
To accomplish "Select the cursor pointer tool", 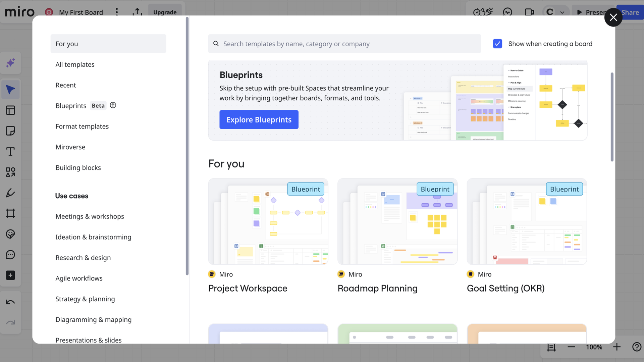I will pyautogui.click(x=10, y=90).
